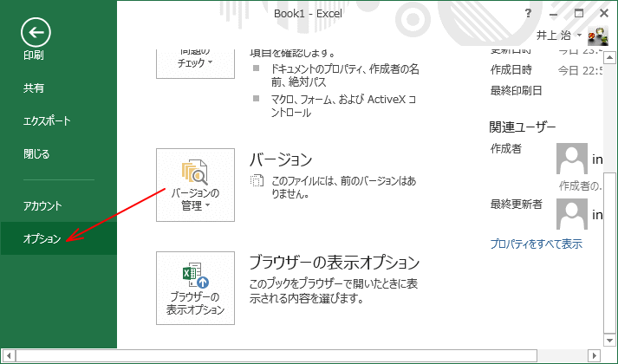Click the 最終更新者 avatar placeholder

tap(572, 214)
